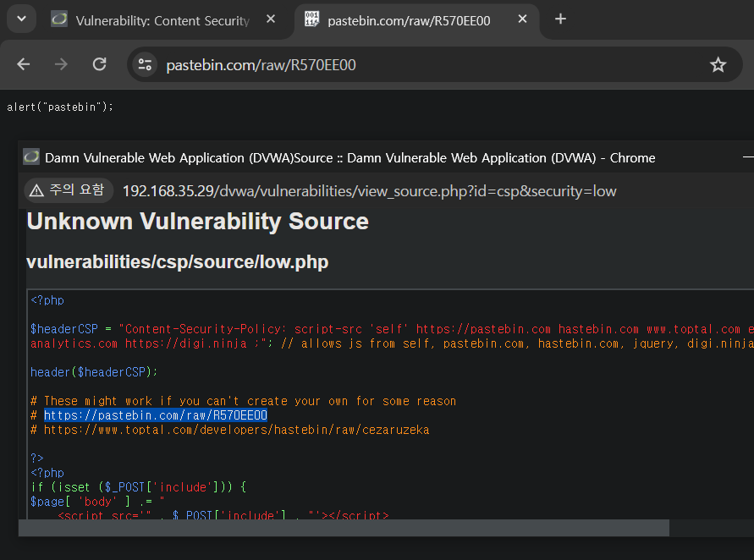Click the pastebin.com address bar URL
The width and height of the screenshot is (754, 560).
click(x=261, y=65)
